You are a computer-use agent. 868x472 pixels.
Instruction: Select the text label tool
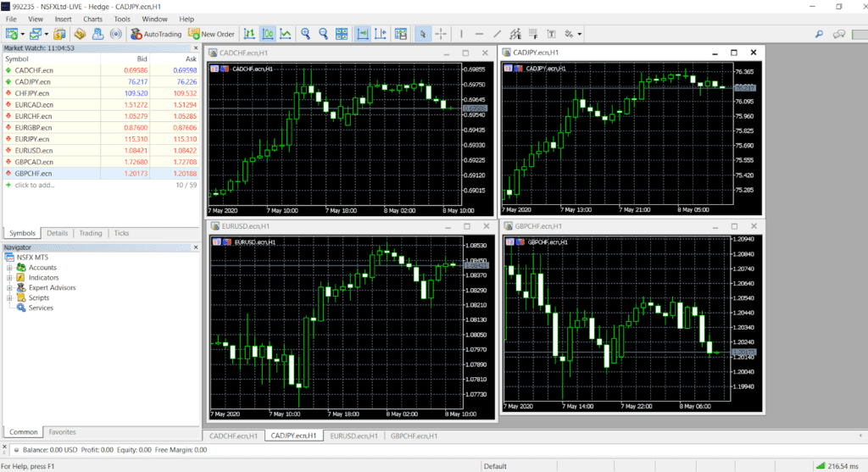[x=551, y=34]
